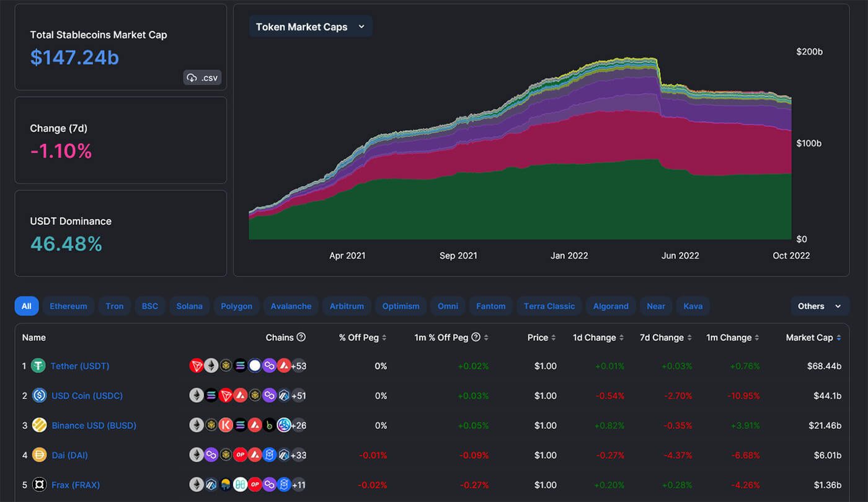Expand +53 more chains for Tether
Viewport: 868px width, 502px height.
click(299, 366)
